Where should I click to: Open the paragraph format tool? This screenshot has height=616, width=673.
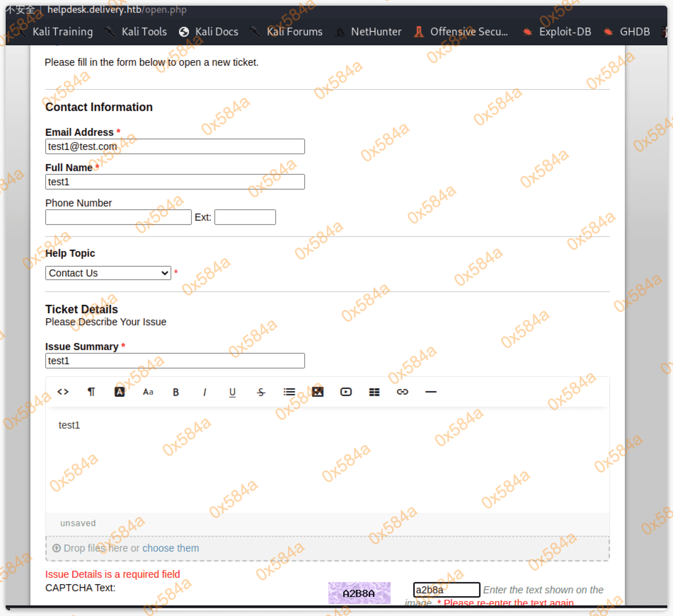click(91, 392)
